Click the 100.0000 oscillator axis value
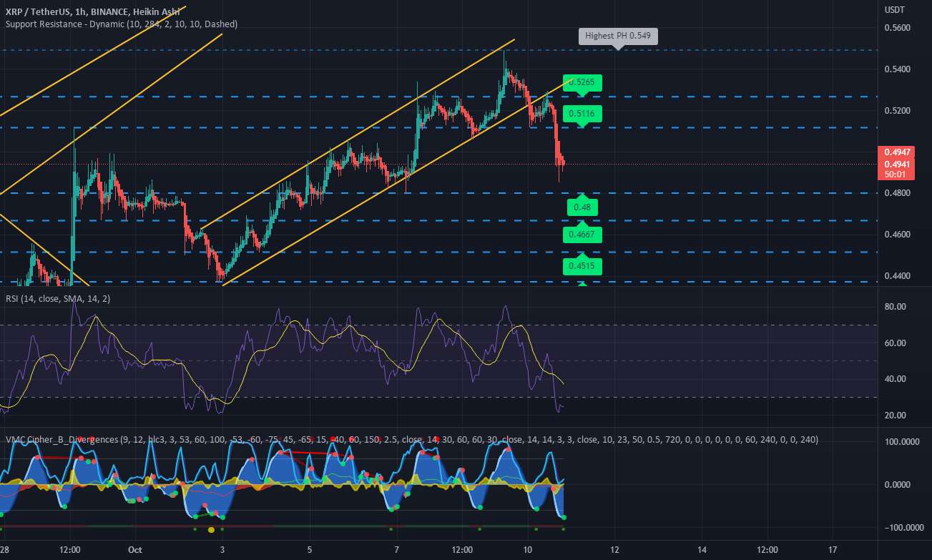 pos(901,442)
